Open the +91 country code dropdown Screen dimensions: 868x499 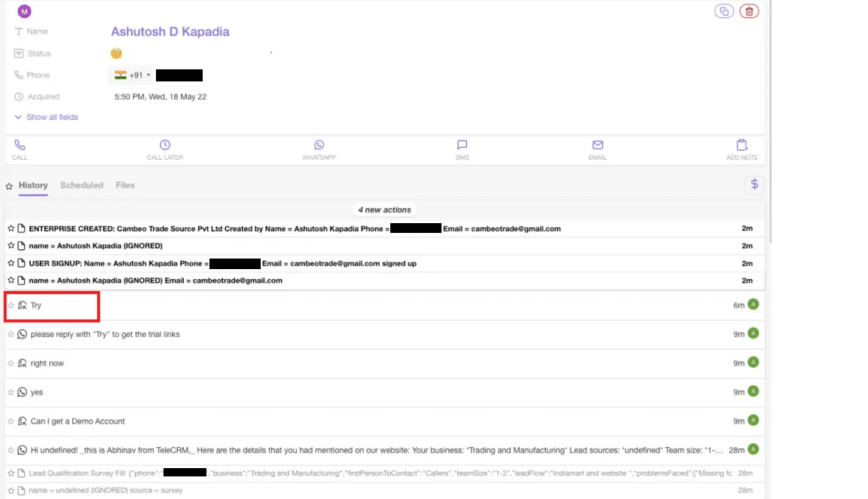pyautogui.click(x=133, y=75)
